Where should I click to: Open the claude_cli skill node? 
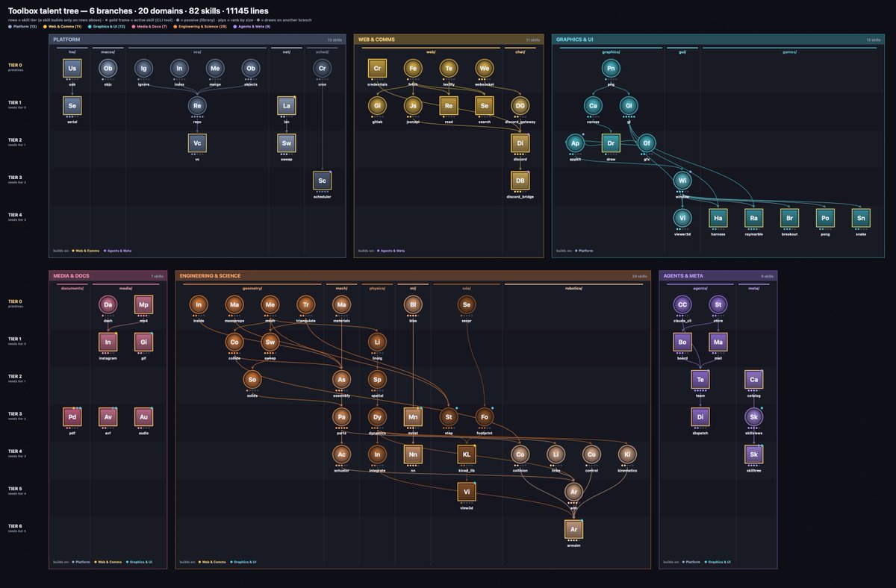click(x=682, y=304)
